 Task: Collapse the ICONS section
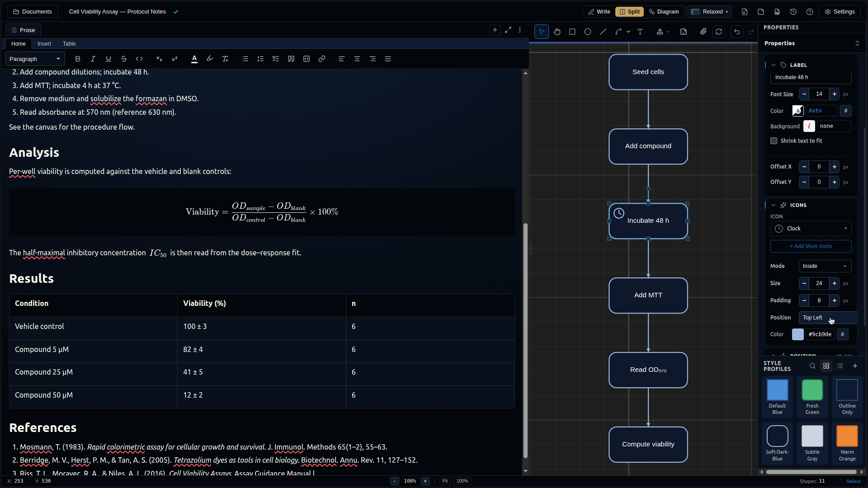pos(774,205)
